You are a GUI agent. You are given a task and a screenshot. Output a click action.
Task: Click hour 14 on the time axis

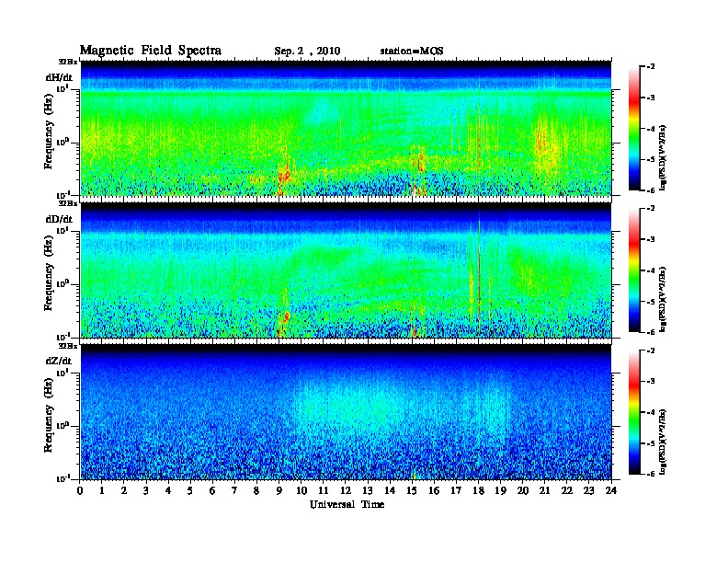click(x=390, y=490)
